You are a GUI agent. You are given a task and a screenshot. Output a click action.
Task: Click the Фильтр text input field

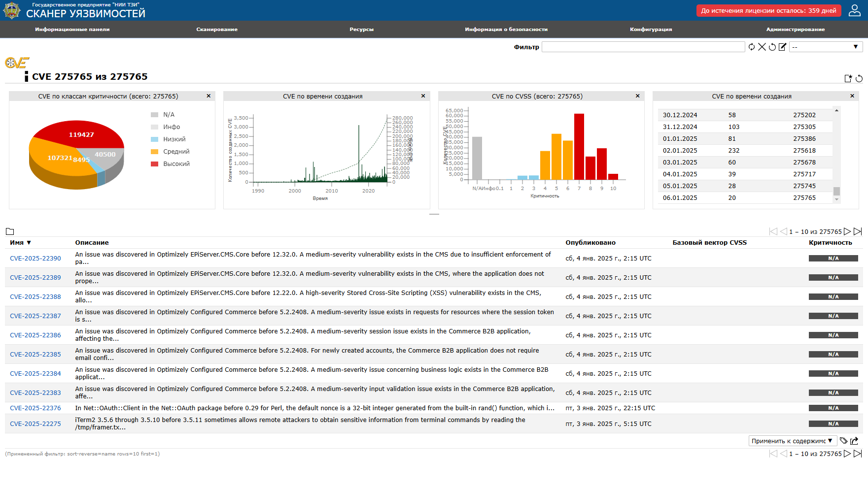(x=643, y=47)
